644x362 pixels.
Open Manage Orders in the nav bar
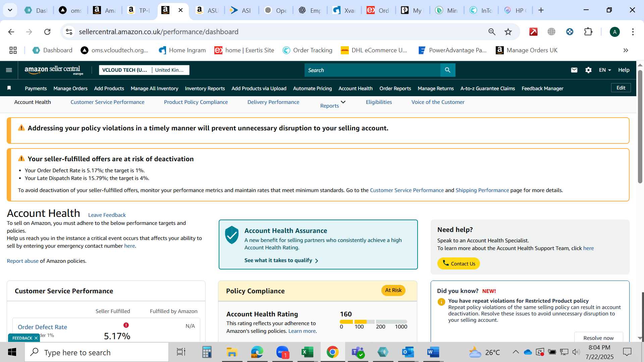click(70, 88)
